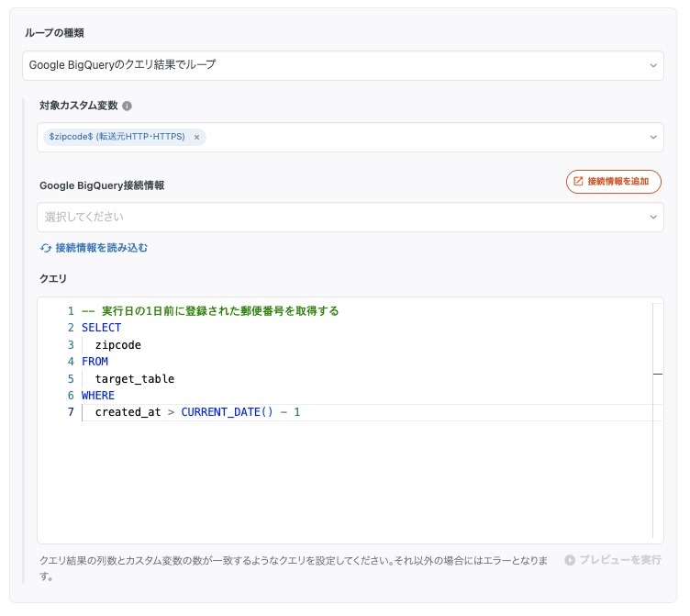Click the external-link icon in 接続情報を追加
Viewport: 690px width, 616px height.
point(578,182)
